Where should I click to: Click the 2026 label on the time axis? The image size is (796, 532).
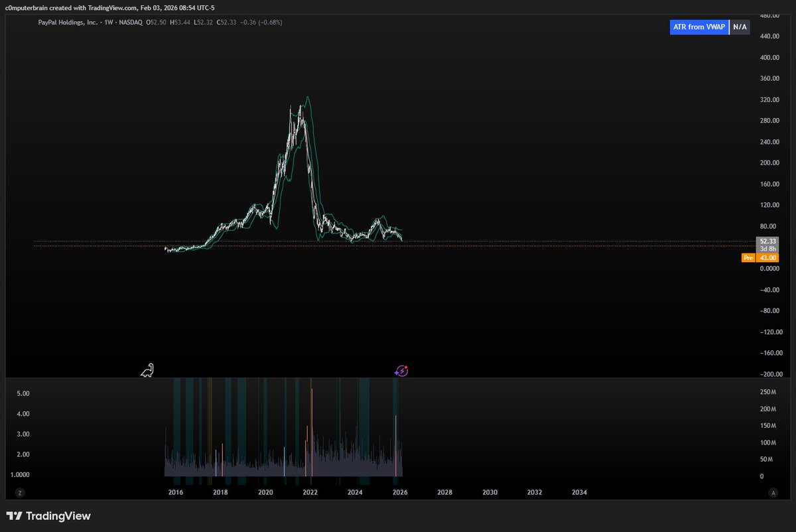click(x=400, y=492)
